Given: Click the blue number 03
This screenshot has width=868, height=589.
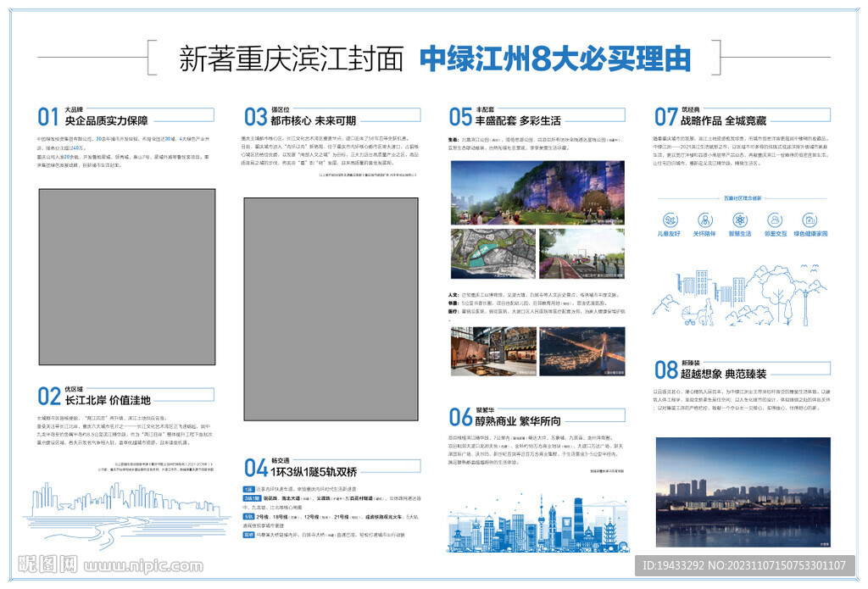Looking at the screenshot, I should pyautogui.click(x=255, y=117).
